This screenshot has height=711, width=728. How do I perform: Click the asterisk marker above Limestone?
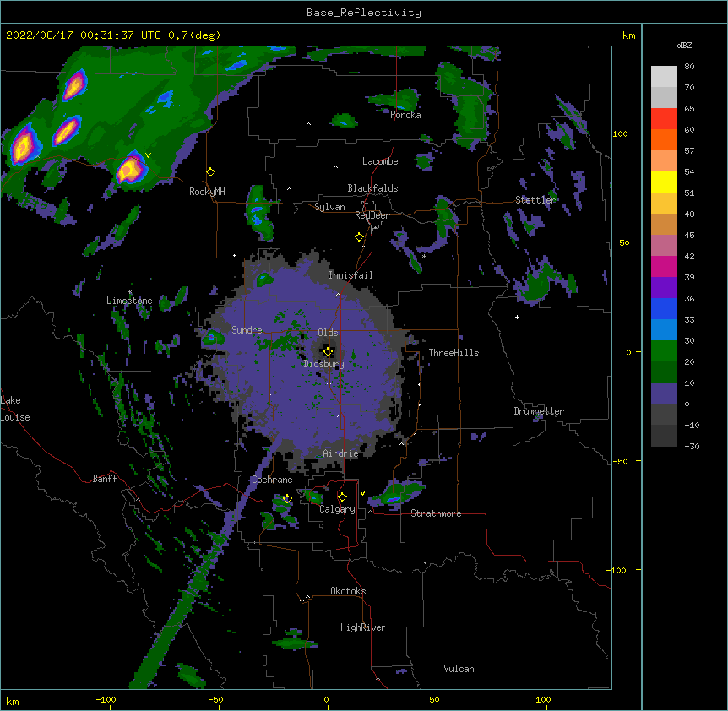[129, 292]
